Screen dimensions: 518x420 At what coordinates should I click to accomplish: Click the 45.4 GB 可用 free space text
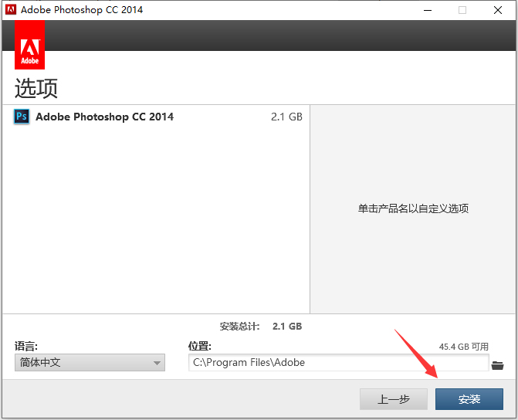(463, 347)
